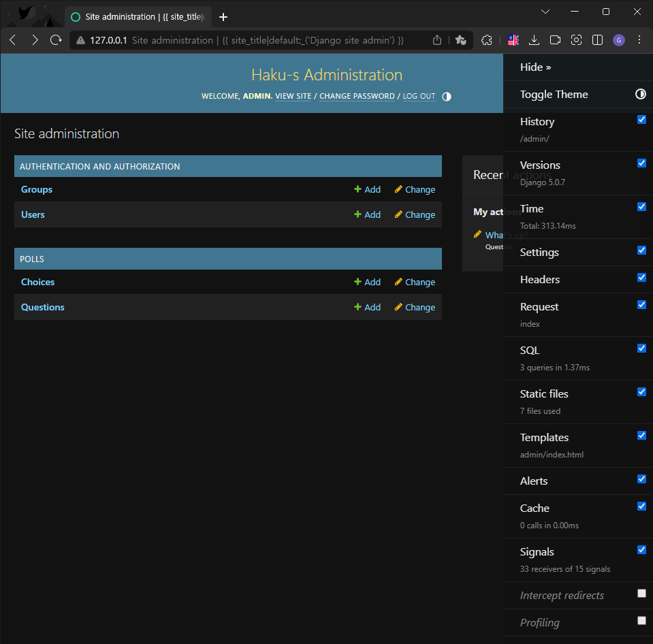Uncheck the Request panel checkbox
The width and height of the screenshot is (653, 644).
(641, 305)
